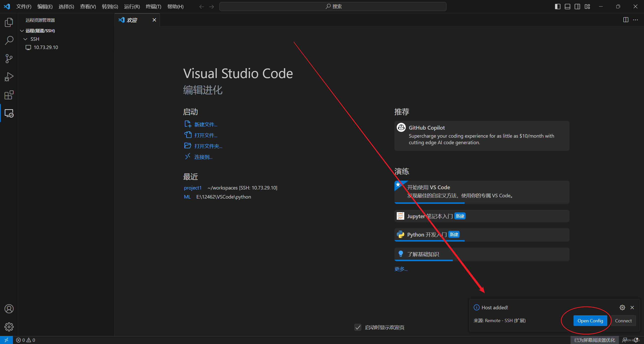Go forward with the navigation arrow
Image resolution: width=644 pixels, height=344 pixels.
point(212,7)
